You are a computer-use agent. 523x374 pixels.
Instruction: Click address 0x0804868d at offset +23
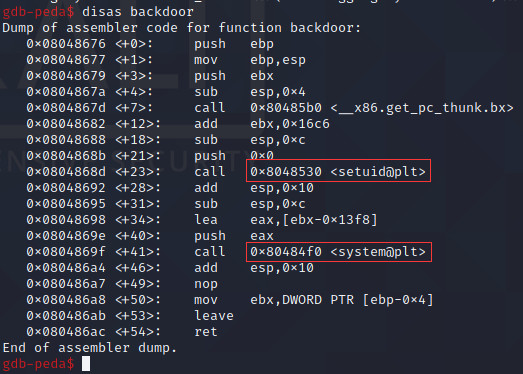66,172
